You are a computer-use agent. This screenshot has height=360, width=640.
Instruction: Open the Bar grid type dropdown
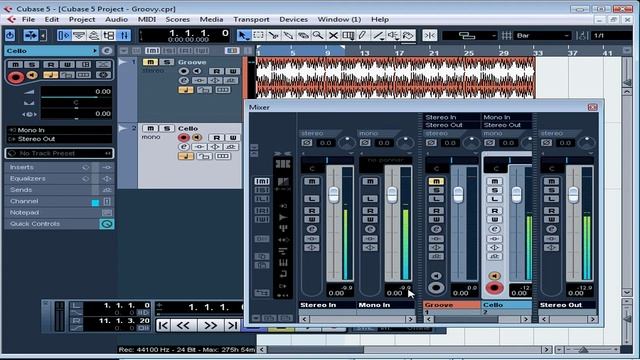[x=542, y=36]
